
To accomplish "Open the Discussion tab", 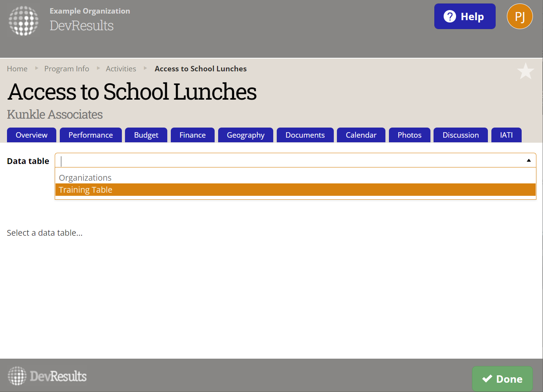I will point(461,135).
